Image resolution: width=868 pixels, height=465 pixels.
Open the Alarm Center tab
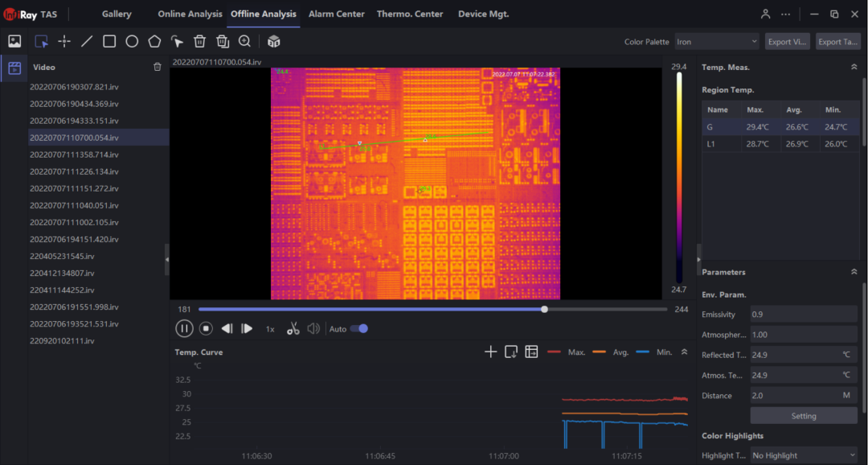point(336,14)
